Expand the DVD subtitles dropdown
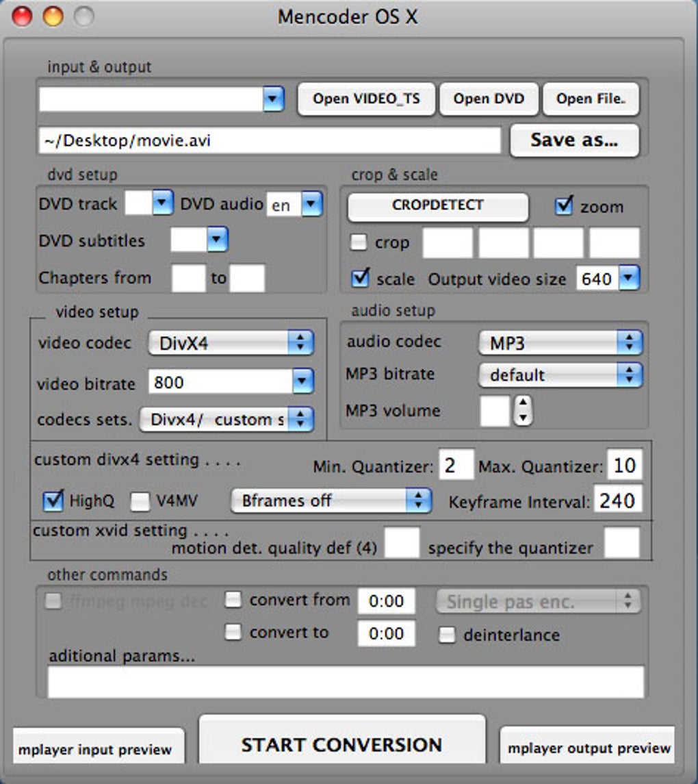The image size is (698, 784). (217, 240)
